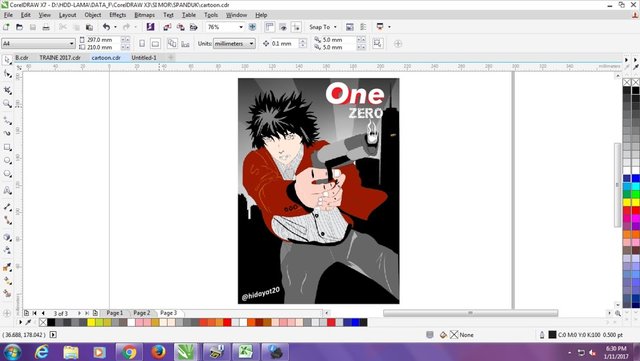Select the Rectangle tool
Viewport: 640px width, 361px height.
point(7,147)
